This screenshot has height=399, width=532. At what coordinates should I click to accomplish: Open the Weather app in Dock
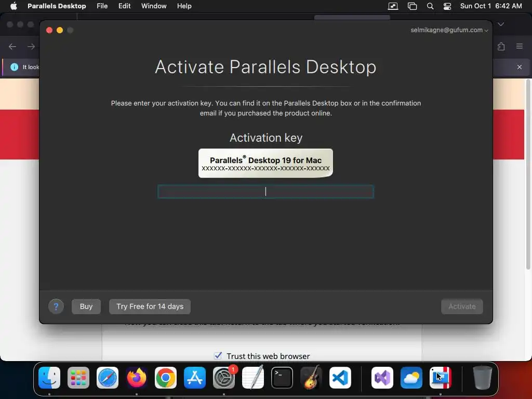tap(411, 378)
